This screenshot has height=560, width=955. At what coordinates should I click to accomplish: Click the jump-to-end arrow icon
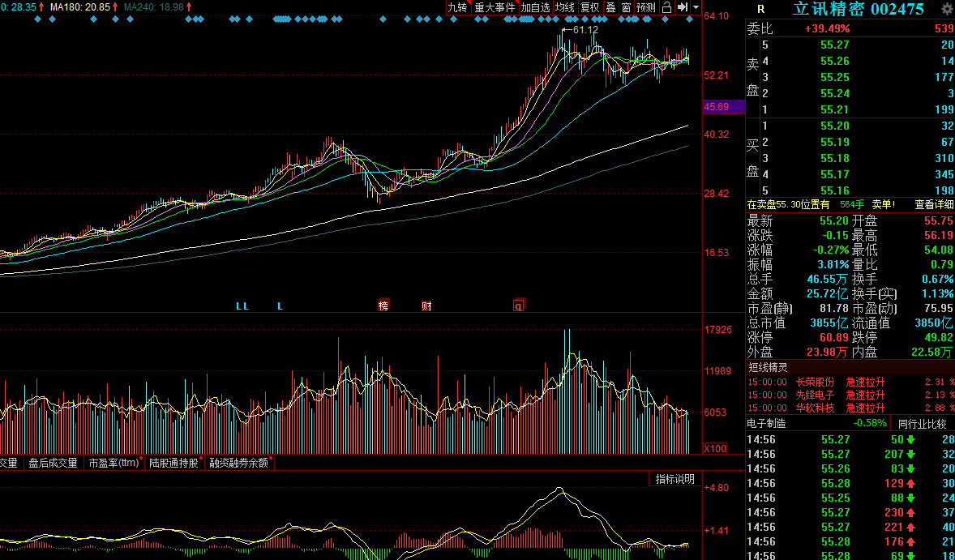pyautogui.click(x=683, y=7)
